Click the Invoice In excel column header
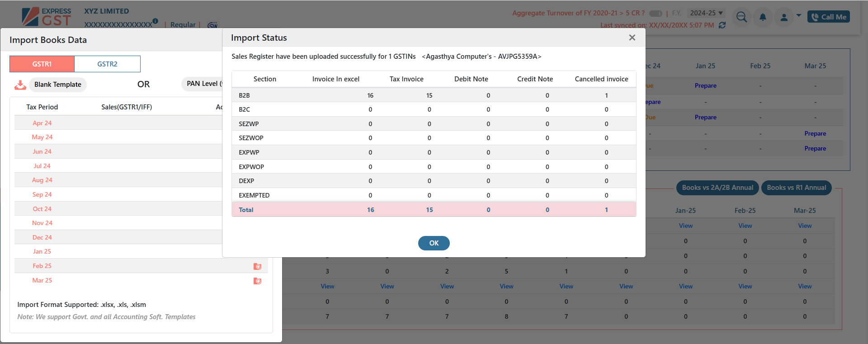 click(336, 79)
